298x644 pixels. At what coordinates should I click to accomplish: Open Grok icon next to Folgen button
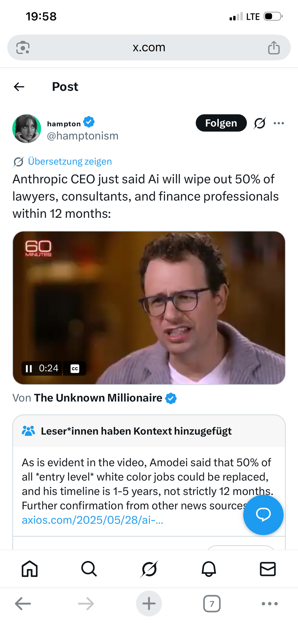(x=260, y=123)
